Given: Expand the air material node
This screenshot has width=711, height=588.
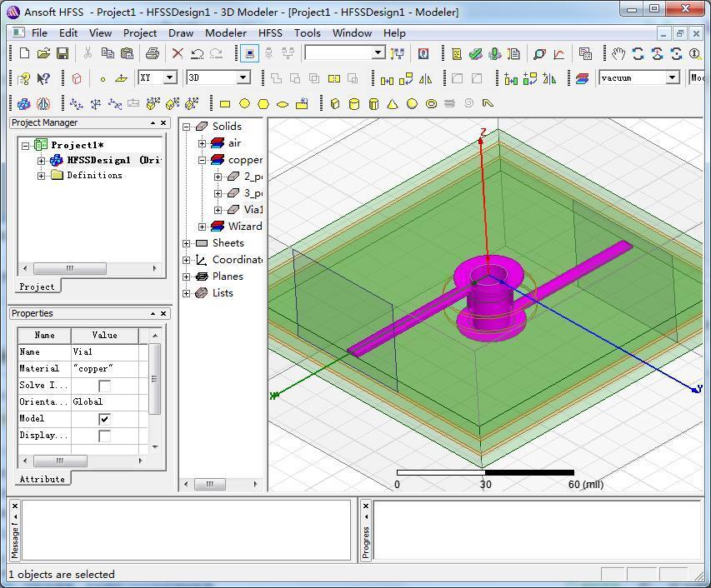Looking at the screenshot, I should 203,144.
